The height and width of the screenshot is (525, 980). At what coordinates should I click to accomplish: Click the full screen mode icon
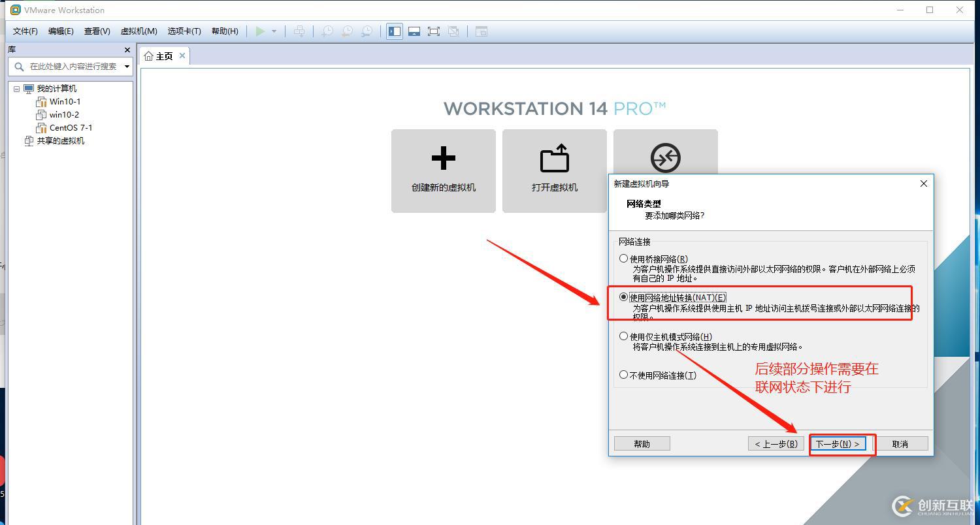click(434, 31)
